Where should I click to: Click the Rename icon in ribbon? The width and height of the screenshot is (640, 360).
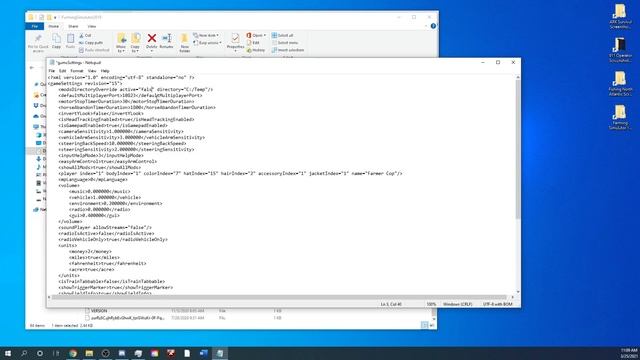[167, 41]
